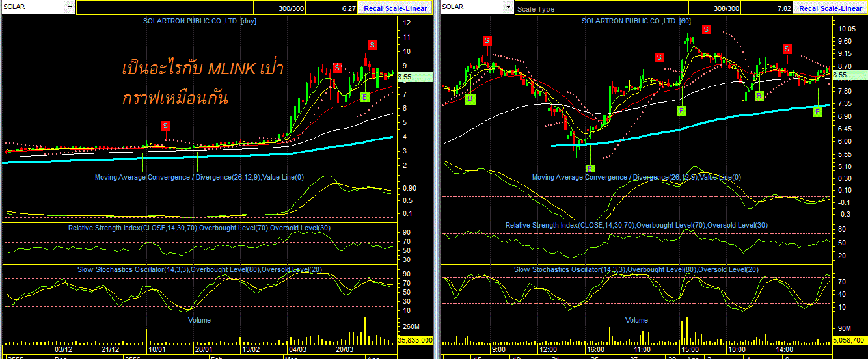Click the 6.27 value field
This screenshot has height=359, width=868.
click(x=332, y=8)
